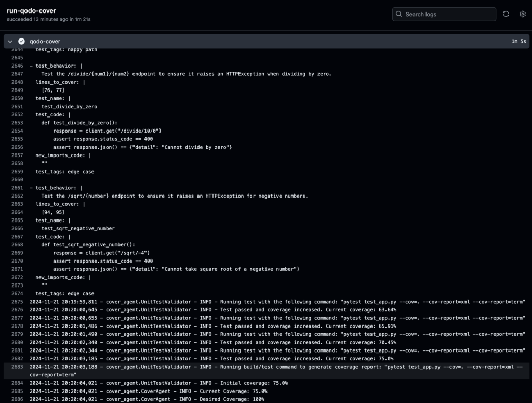Screen dimensions: 532x403
Task: Click the '1m 5s' step duration
Action: click(x=519, y=41)
